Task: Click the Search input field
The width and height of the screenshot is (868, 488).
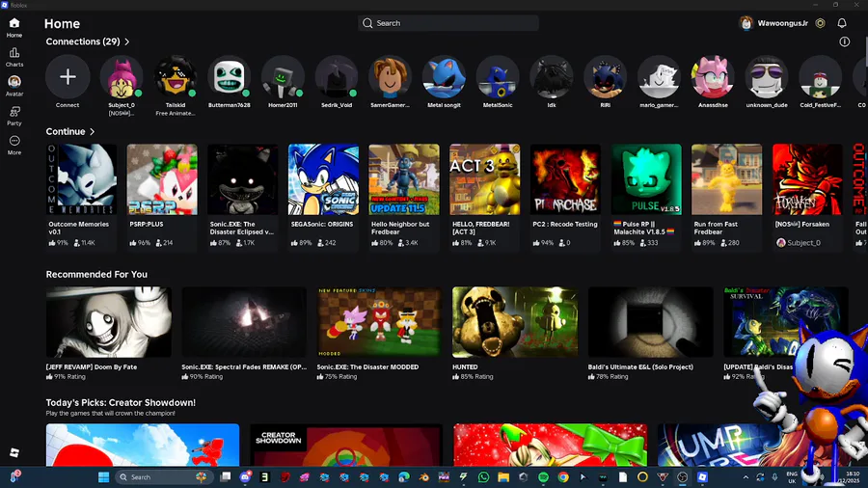Action: pos(448,23)
